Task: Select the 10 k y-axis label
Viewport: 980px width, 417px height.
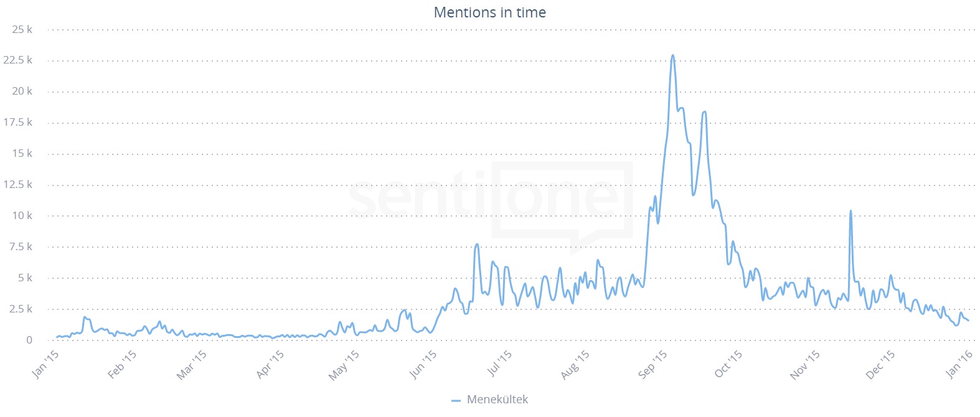Action: click(x=22, y=215)
